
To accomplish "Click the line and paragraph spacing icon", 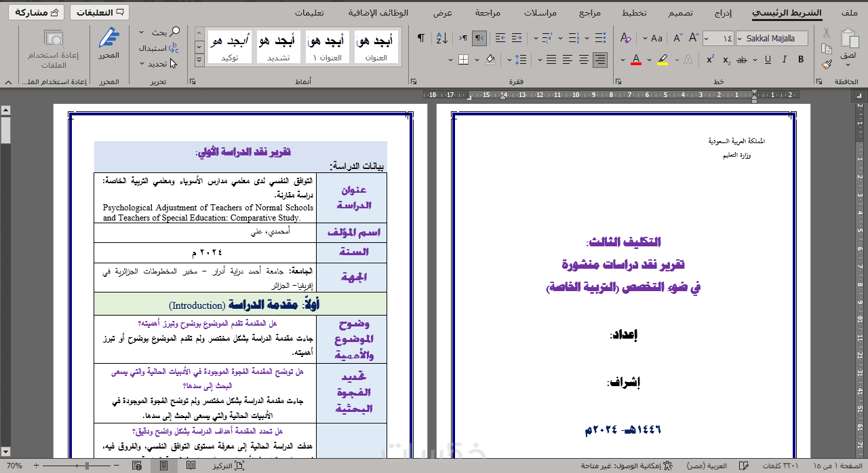I will click(x=520, y=60).
